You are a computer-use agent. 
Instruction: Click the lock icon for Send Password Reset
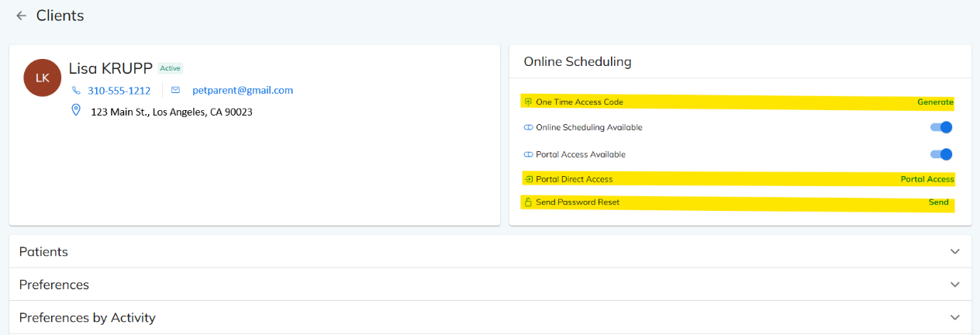tap(528, 202)
